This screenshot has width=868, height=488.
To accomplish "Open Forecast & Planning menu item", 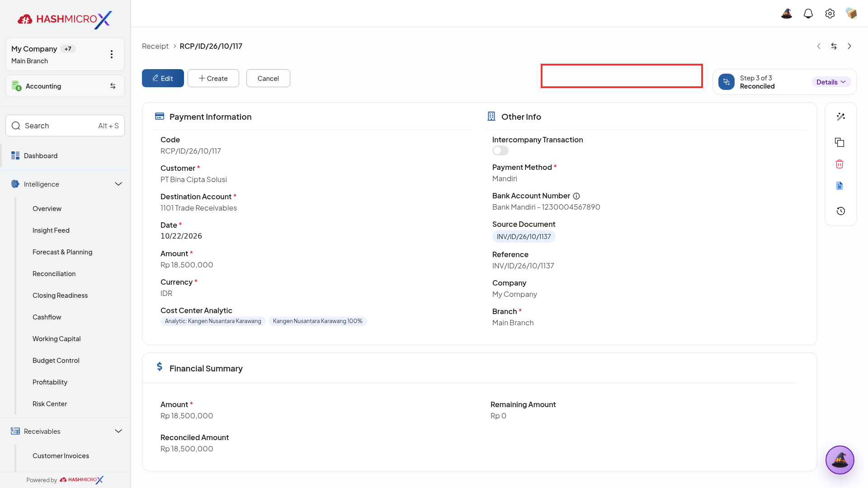I will coord(62,252).
